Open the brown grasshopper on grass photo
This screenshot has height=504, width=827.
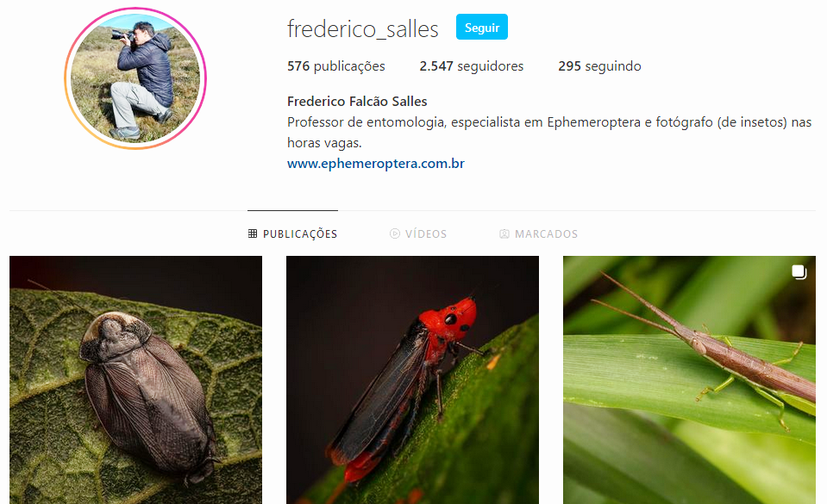point(689,380)
